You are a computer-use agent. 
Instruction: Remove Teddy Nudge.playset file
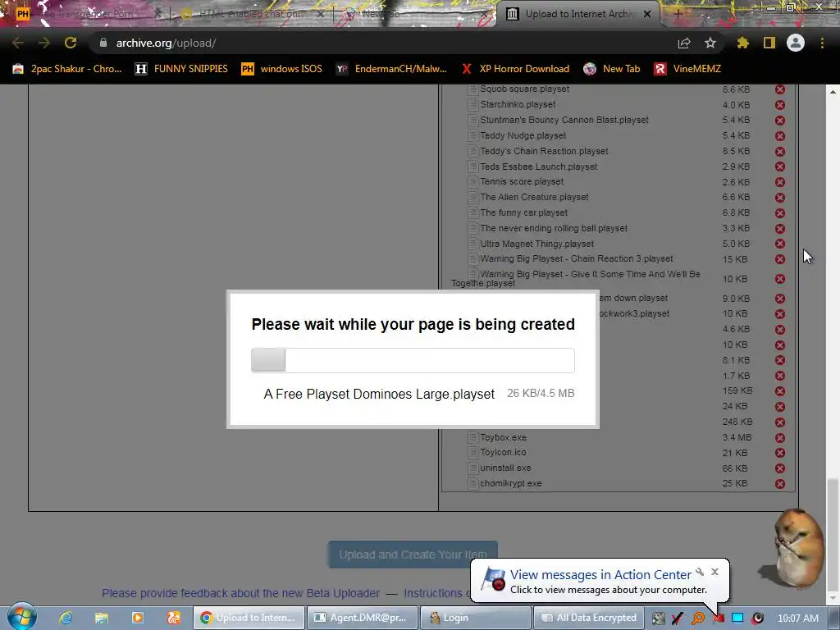780,136
